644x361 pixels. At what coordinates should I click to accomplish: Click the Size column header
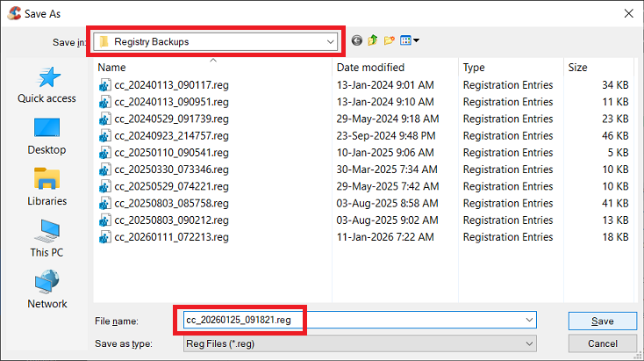coord(597,67)
